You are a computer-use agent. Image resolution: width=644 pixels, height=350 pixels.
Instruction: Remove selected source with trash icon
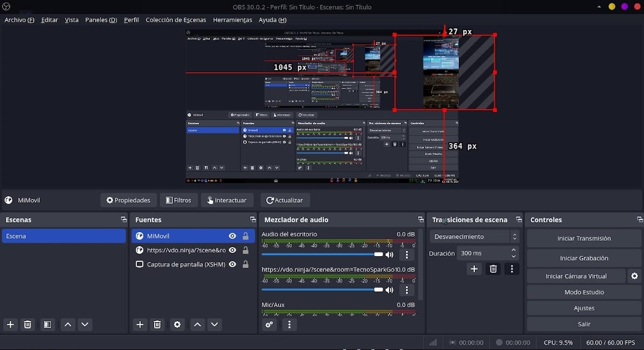tap(157, 324)
